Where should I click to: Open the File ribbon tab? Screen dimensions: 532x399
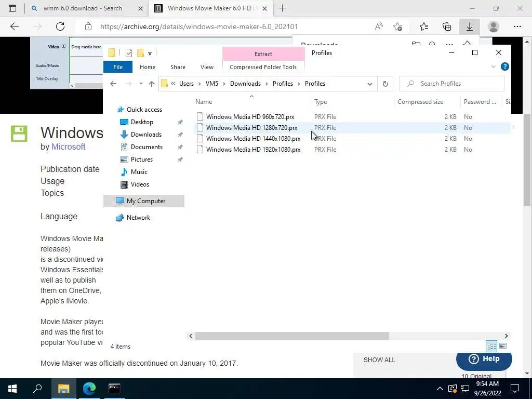pos(118,67)
